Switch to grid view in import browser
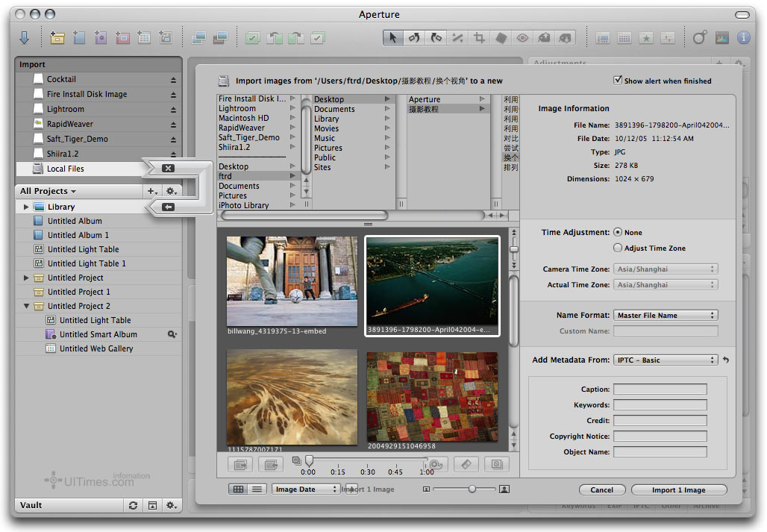This screenshot has width=767, height=532. point(238,489)
